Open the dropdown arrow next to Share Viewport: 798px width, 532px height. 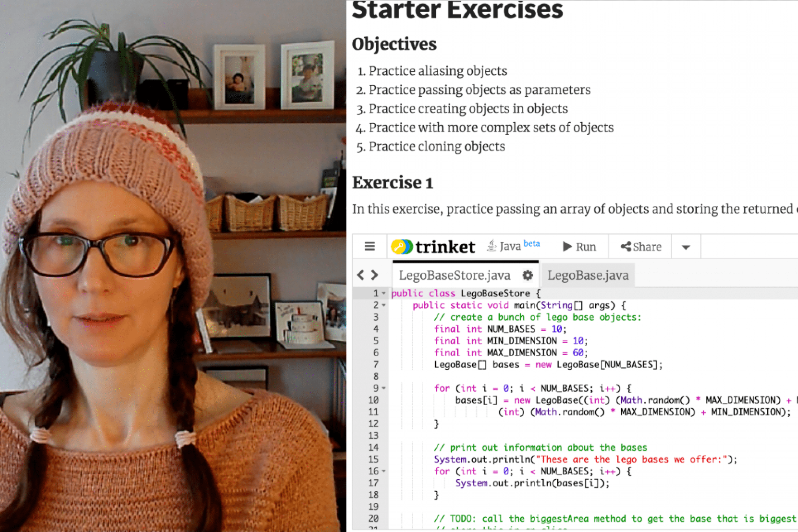[685, 247]
